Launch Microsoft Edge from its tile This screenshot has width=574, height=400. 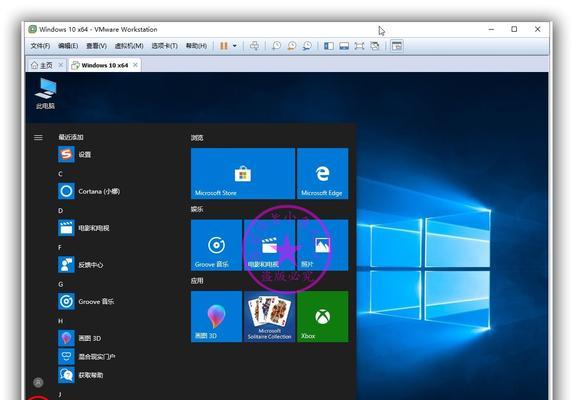323,173
